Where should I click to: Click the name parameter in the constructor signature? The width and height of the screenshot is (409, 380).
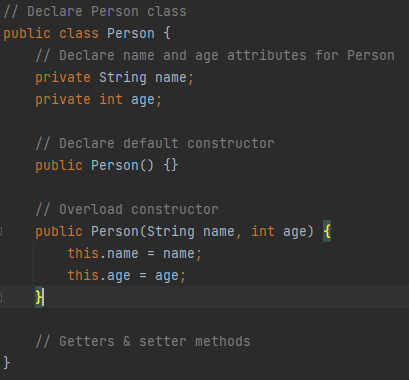(219, 231)
